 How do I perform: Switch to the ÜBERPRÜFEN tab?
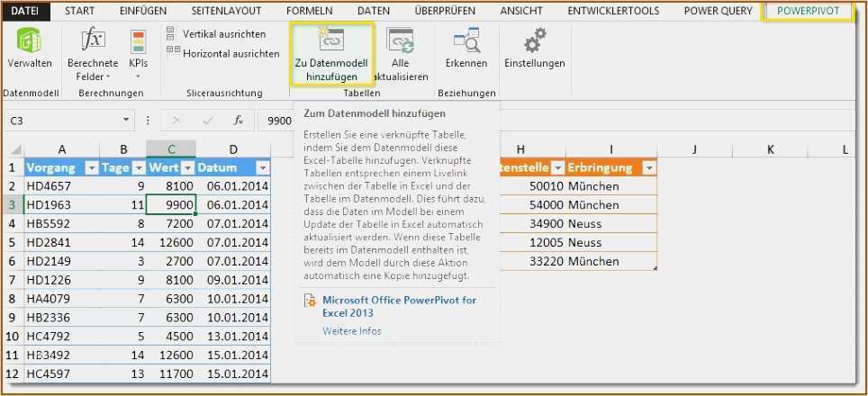coord(445,11)
